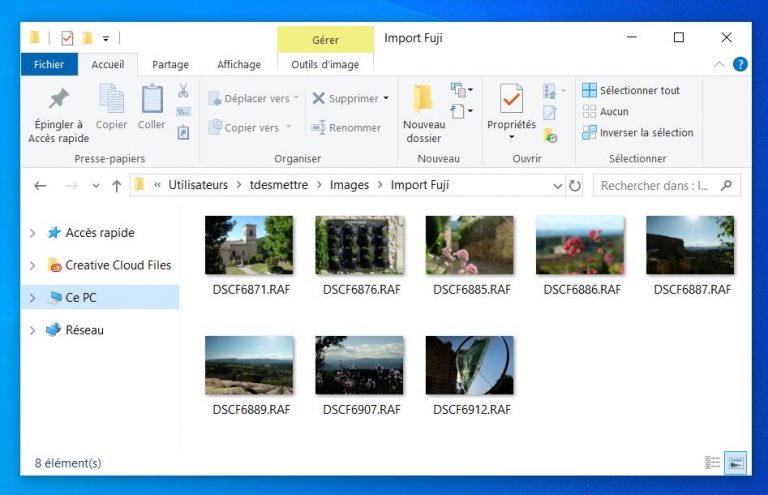
Task: Select DSCF6886.RAF pink flowers thumbnail
Action: click(580, 245)
